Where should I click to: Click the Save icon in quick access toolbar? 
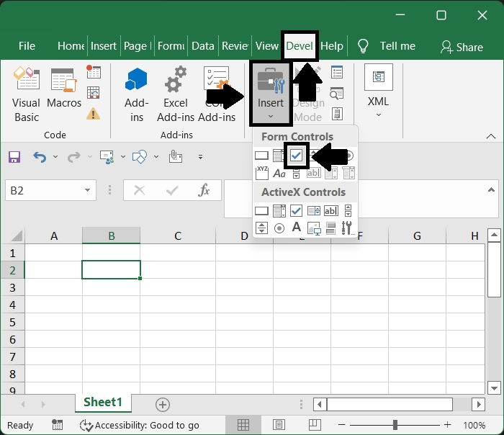coord(14,156)
